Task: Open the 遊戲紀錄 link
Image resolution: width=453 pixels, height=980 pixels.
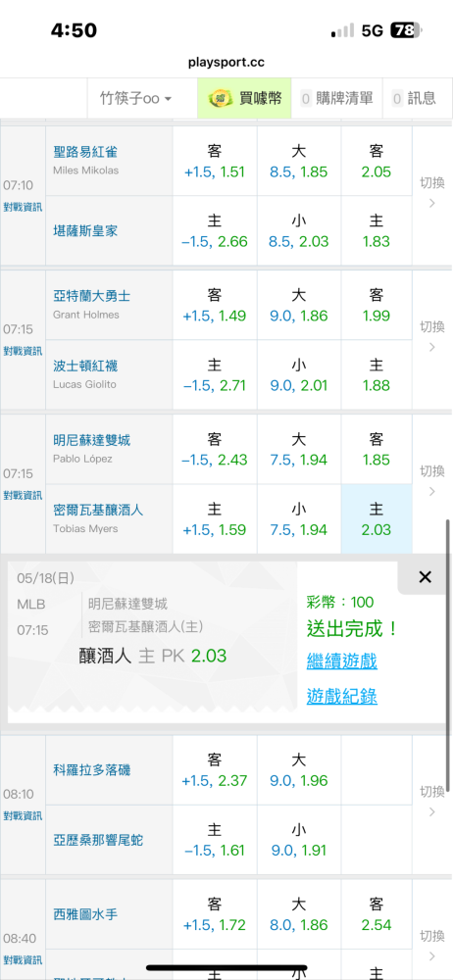Action: pyautogui.click(x=341, y=696)
